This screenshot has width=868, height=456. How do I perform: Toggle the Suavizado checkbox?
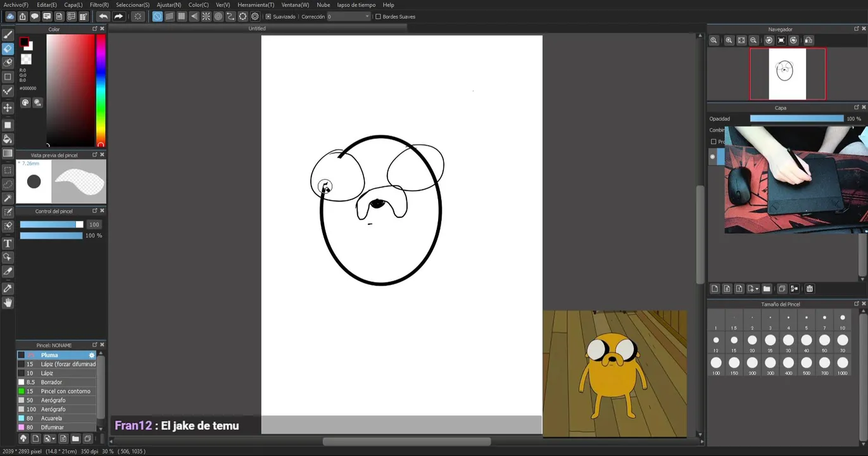pos(268,16)
